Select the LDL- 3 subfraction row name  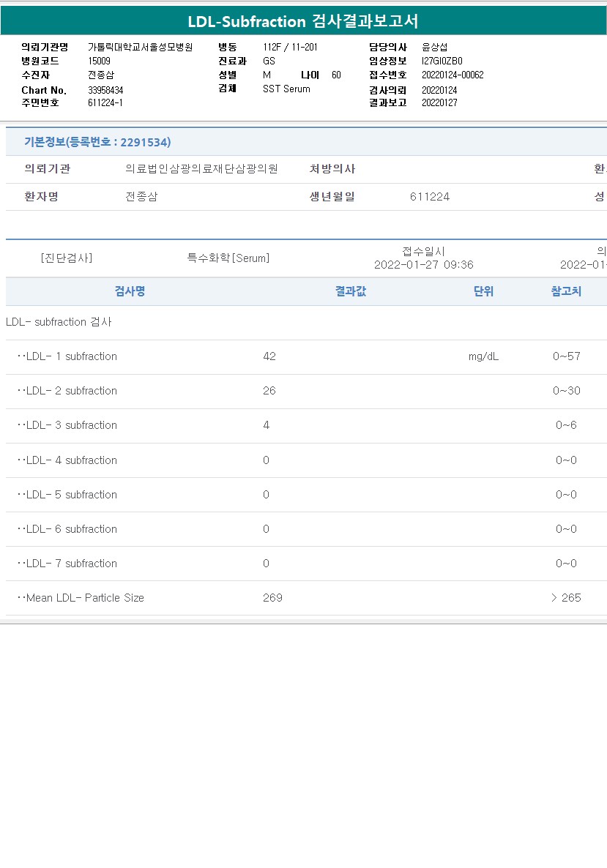[x=67, y=425]
